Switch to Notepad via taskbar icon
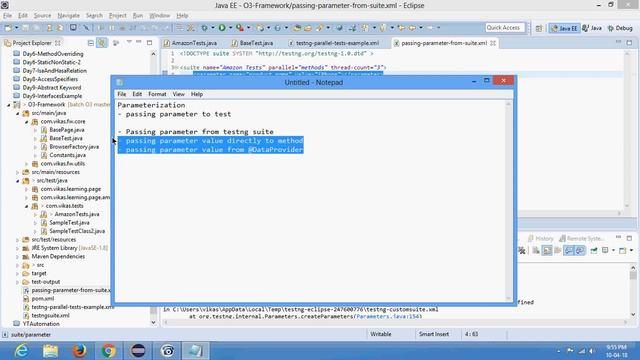Viewport: 640px width, 360px height. [196, 351]
